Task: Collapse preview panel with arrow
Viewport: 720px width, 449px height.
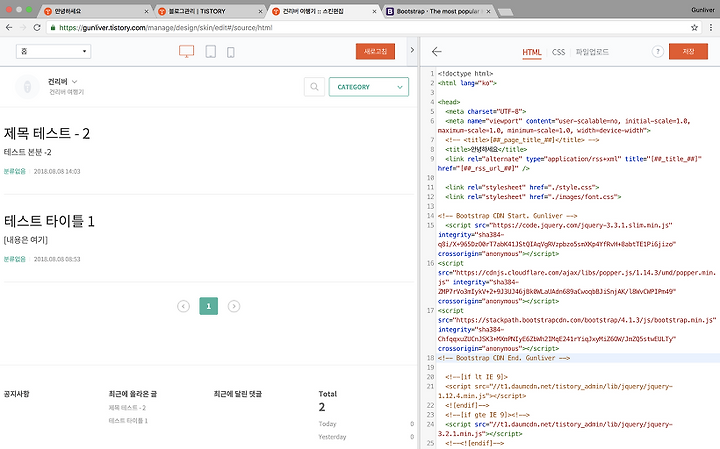Action: [412, 50]
